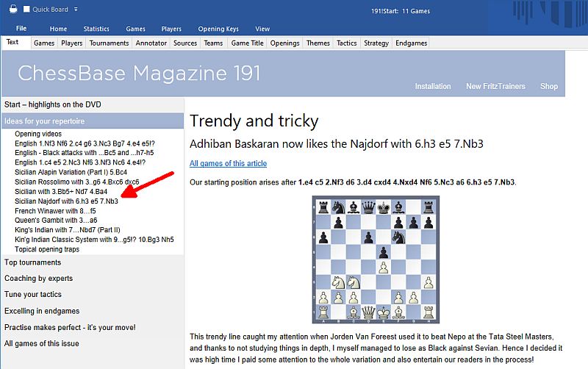Viewport: 588px width, 369px height.
Task: Click the white king on e1
Action: click(x=383, y=312)
